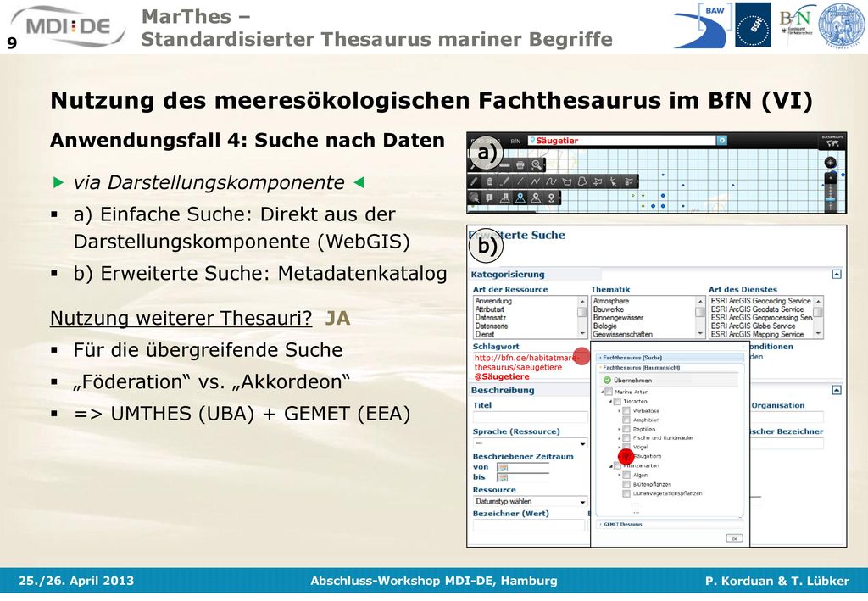Click the Übernehmen button
The image size is (868, 601).
628,381
